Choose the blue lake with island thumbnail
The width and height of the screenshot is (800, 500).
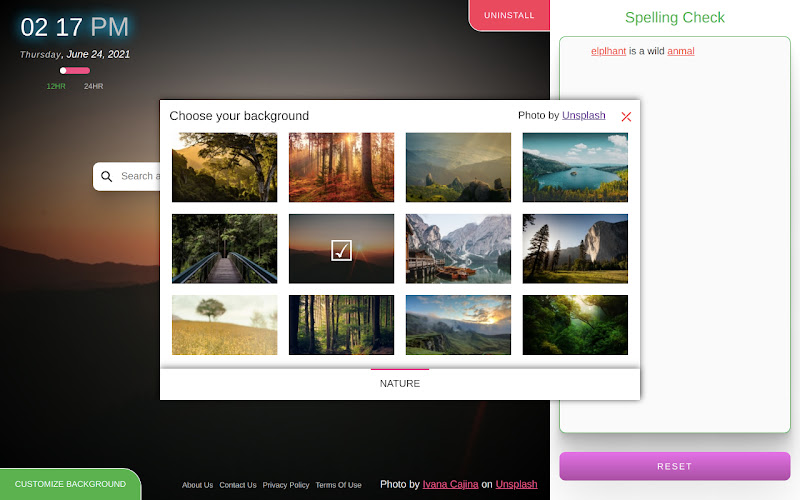(575, 167)
